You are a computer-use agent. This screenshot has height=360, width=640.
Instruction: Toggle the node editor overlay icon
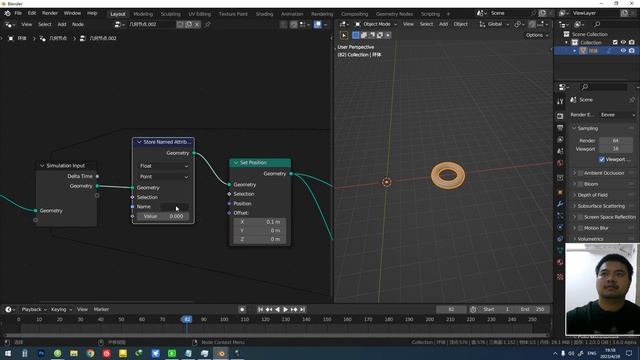318,24
